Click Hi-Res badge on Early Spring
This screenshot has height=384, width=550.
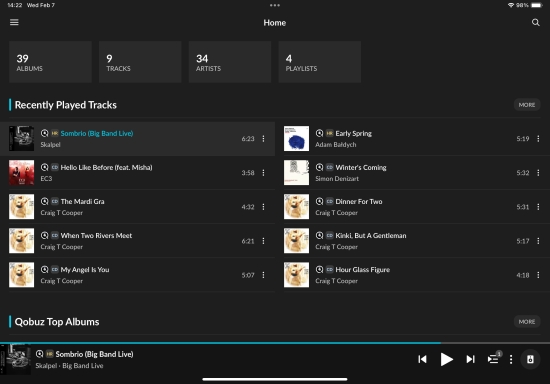point(329,133)
